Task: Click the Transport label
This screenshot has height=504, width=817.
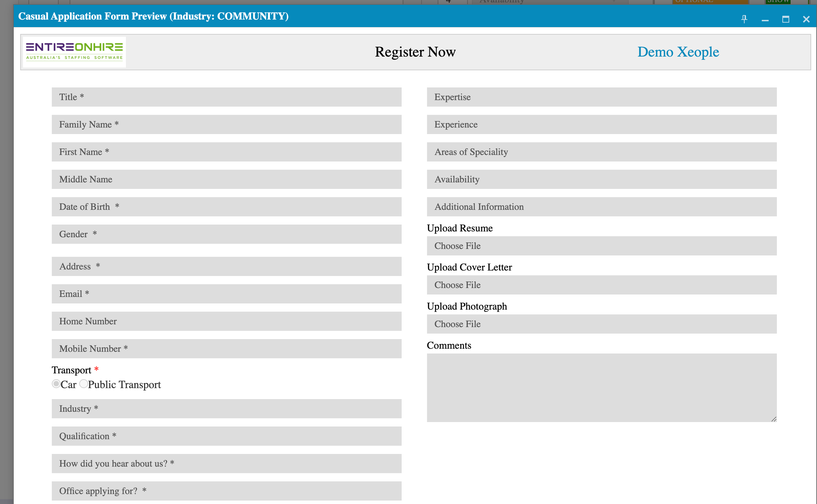Action: pyautogui.click(x=71, y=370)
